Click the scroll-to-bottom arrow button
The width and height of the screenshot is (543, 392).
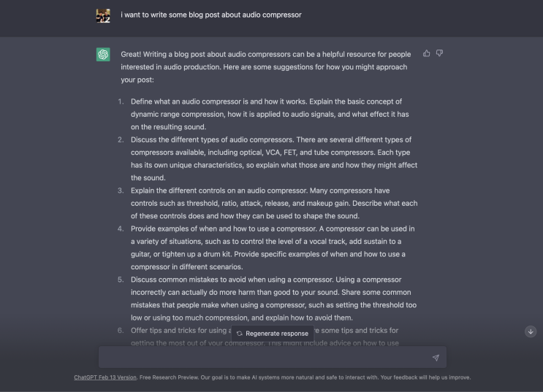click(x=531, y=331)
